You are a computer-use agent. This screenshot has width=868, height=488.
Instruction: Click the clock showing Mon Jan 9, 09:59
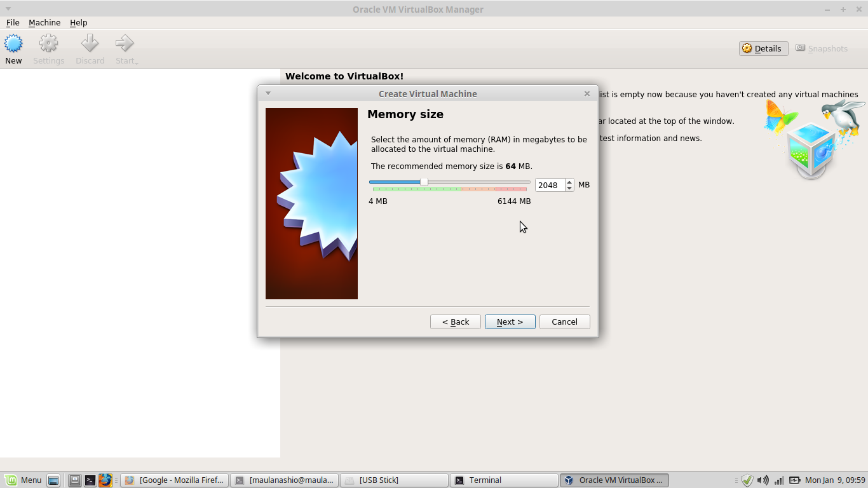[835, 480]
